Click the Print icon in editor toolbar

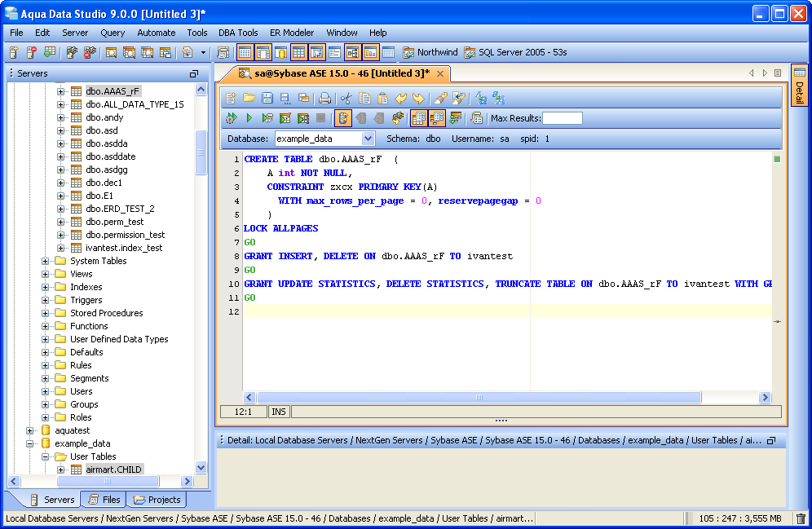pos(324,98)
